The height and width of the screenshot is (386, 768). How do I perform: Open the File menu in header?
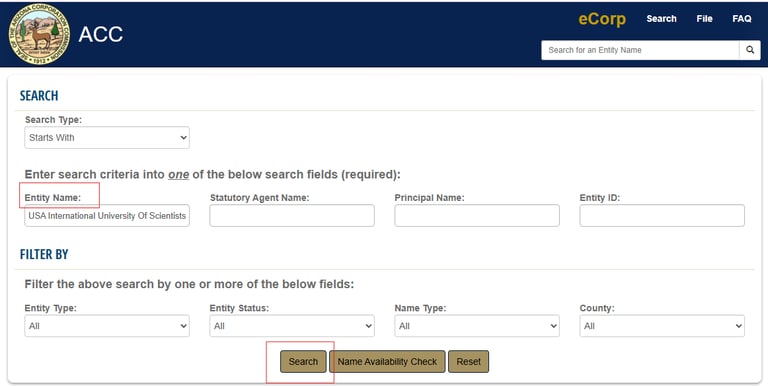click(704, 19)
